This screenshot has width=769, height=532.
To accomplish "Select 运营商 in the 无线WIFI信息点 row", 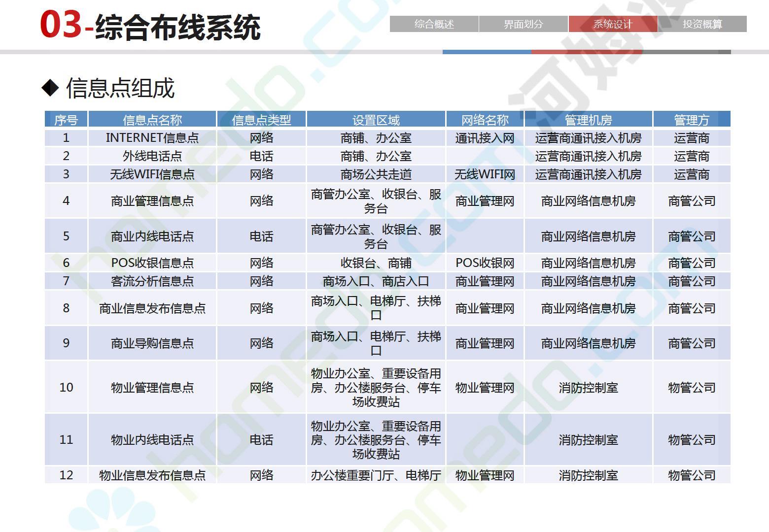I will (x=692, y=174).
